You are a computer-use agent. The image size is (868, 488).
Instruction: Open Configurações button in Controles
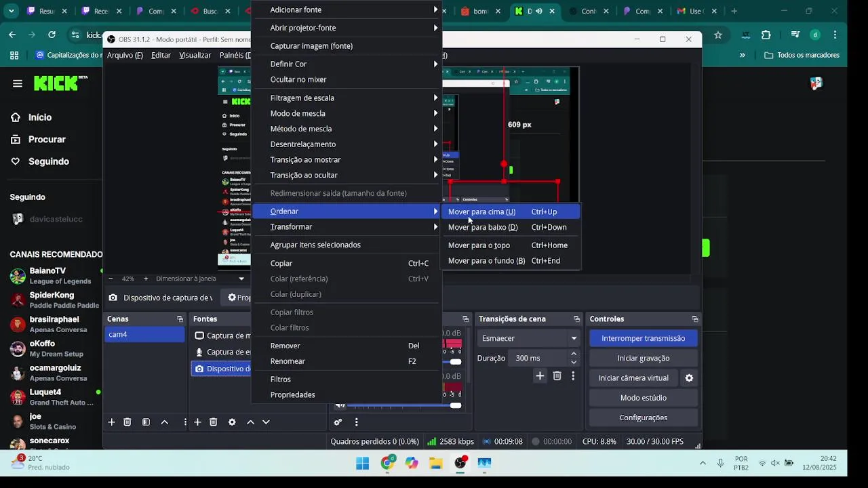(643, 418)
